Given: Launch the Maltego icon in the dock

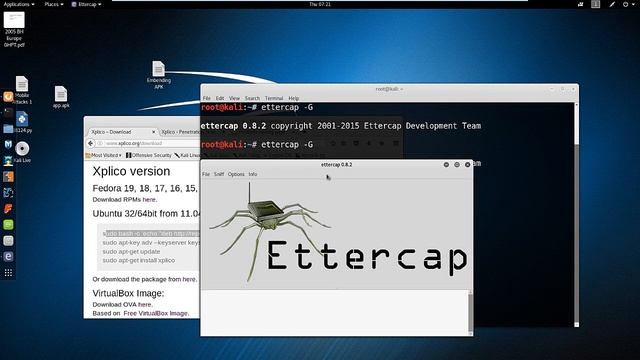Looking at the screenshot, I should click(x=8, y=192).
